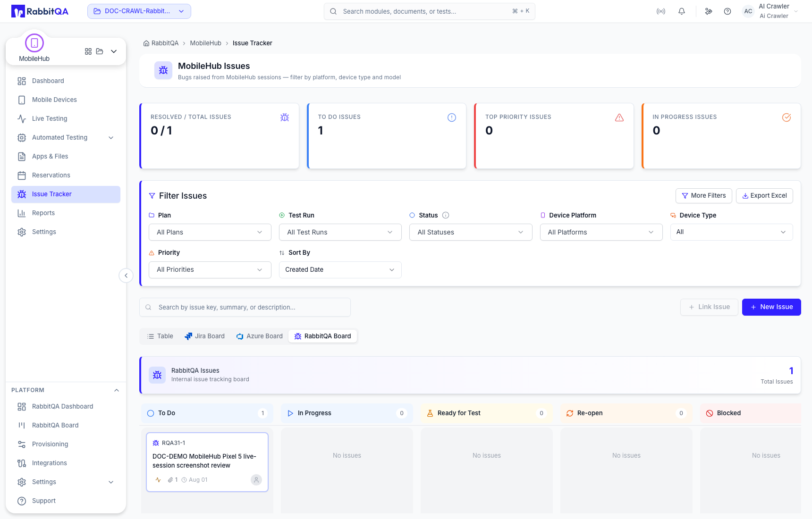Click the Link Issue button
This screenshot has width=812, height=519.
709,307
